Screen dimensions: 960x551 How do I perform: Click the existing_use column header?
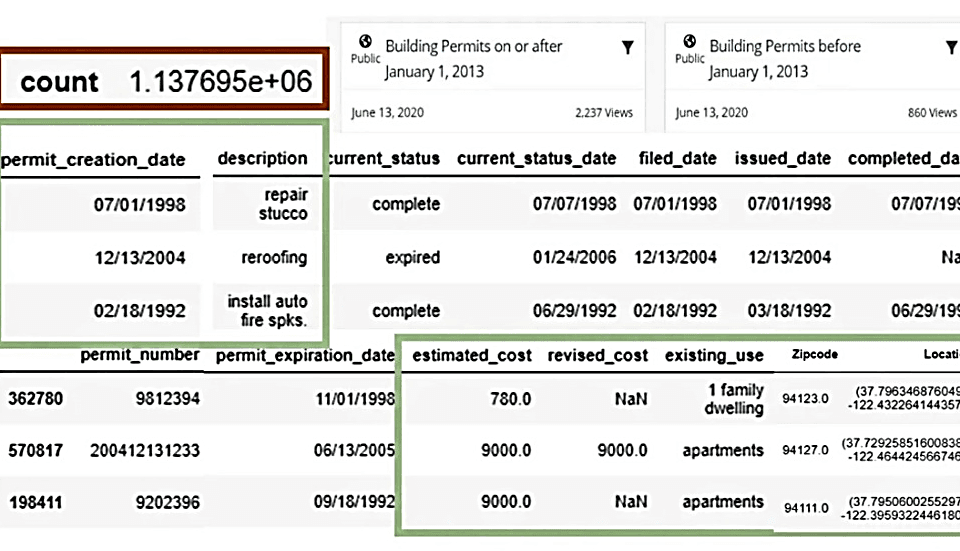[x=714, y=355]
